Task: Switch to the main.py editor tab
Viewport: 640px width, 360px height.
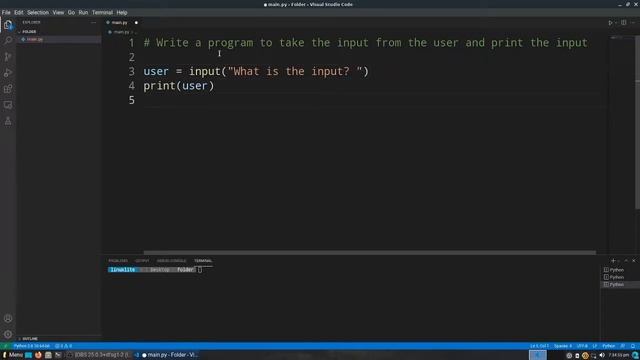Action: click(x=119, y=23)
